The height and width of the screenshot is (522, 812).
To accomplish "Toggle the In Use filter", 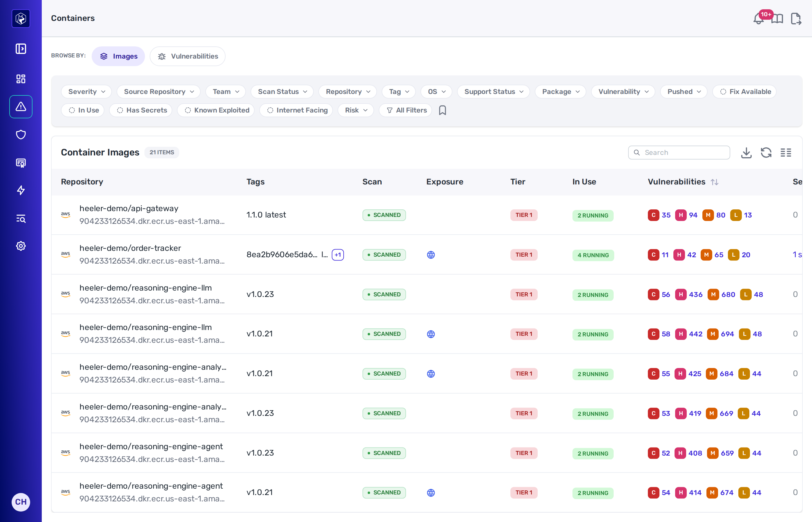I will click(x=83, y=110).
